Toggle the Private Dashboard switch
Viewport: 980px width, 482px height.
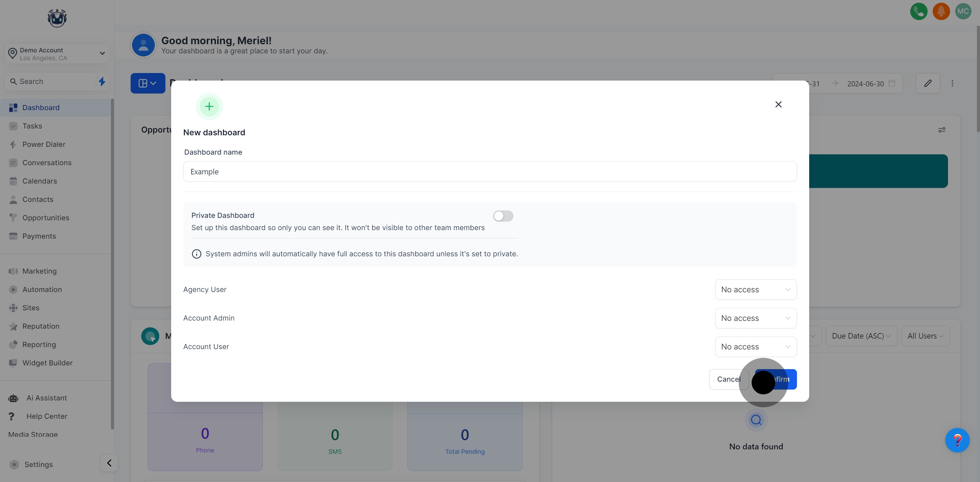tap(503, 216)
